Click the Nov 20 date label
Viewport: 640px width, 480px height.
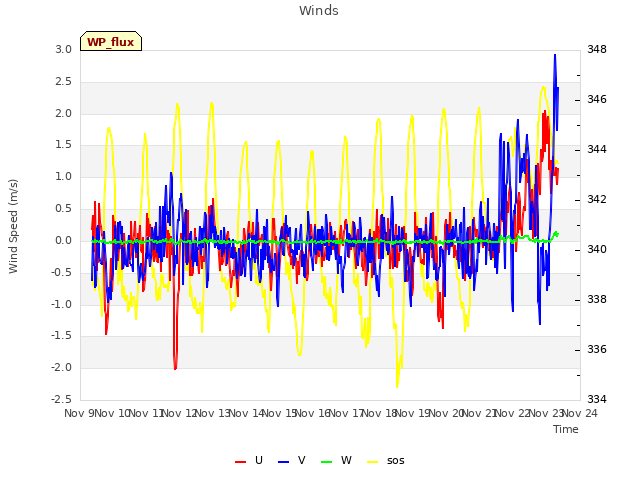coord(446,413)
